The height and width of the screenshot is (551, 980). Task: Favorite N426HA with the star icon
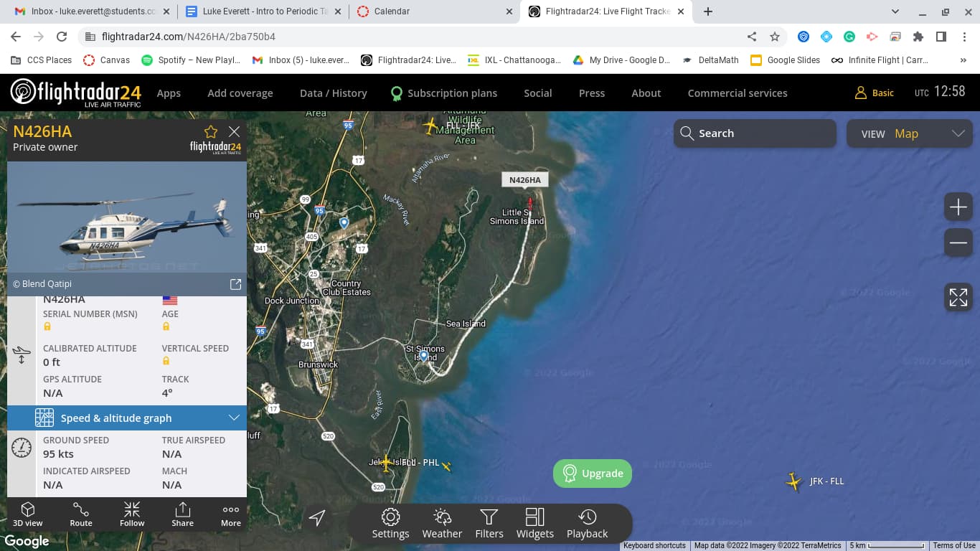(x=211, y=132)
